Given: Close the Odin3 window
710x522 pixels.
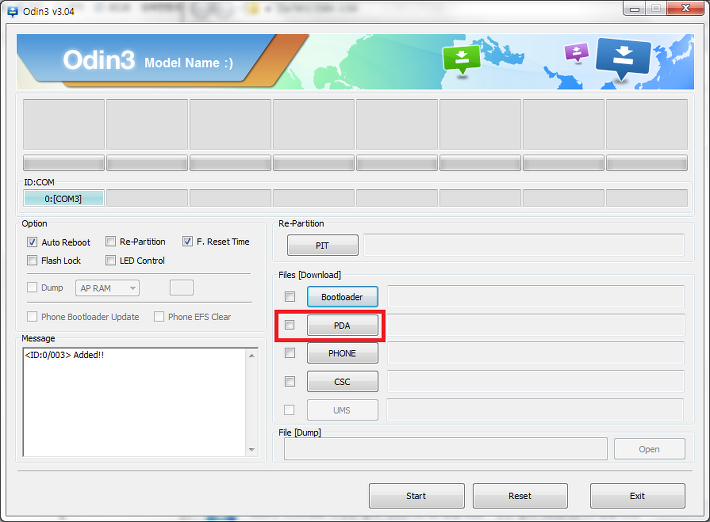Looking at the screenshot, I should coord(685,8).
